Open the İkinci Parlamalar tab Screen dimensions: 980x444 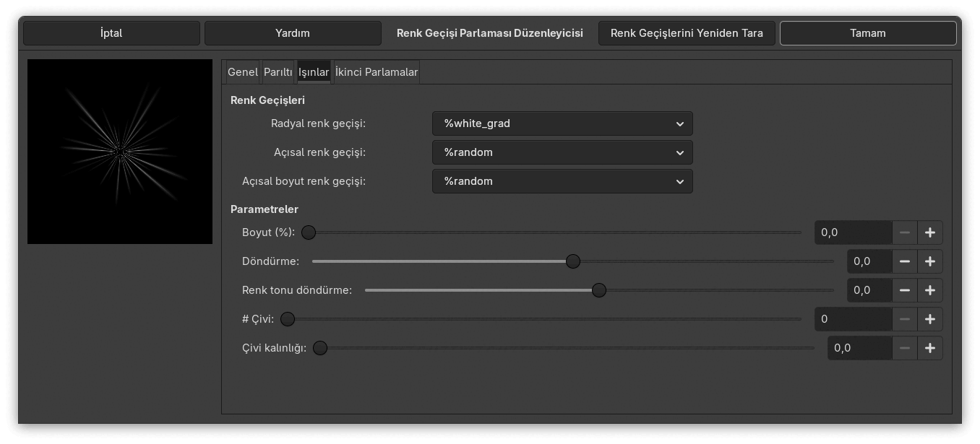click(x=377, y=72)
